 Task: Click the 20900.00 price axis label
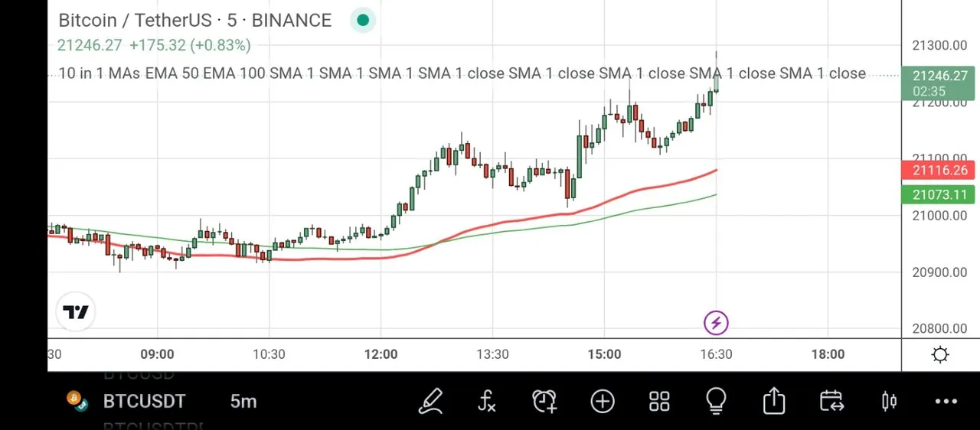coord(940,272)
